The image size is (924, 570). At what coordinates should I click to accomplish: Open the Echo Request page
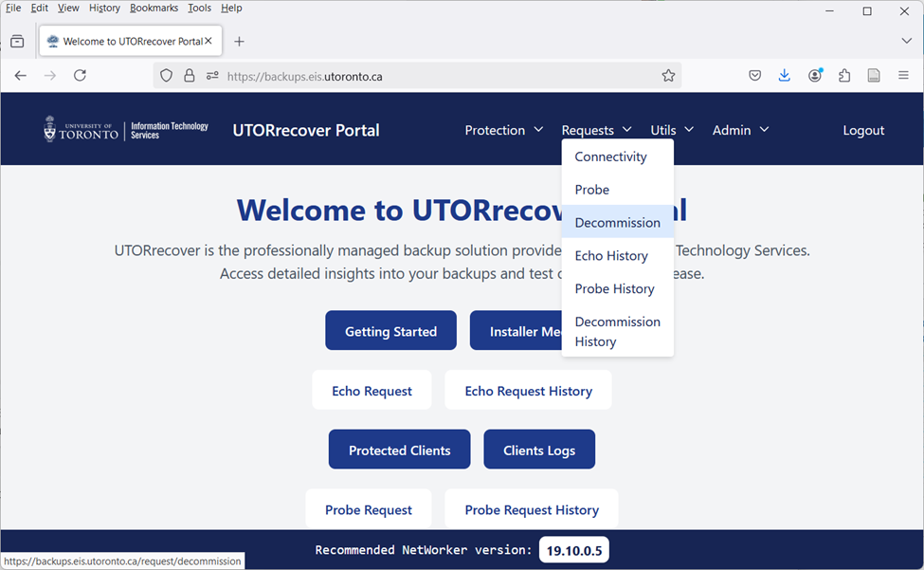[371, 390]
